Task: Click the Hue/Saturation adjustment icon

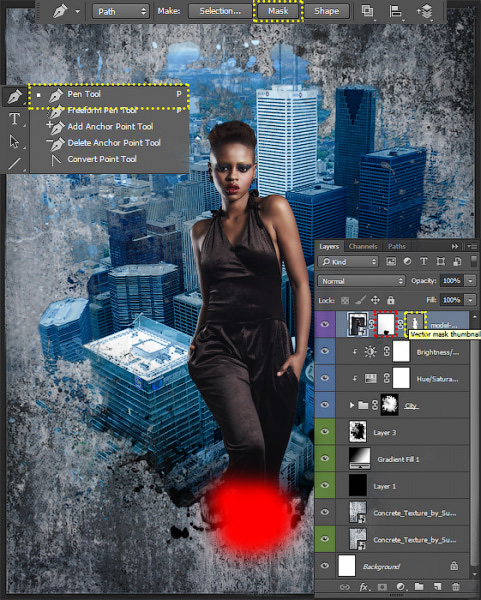Action: [x=370, y=378]
